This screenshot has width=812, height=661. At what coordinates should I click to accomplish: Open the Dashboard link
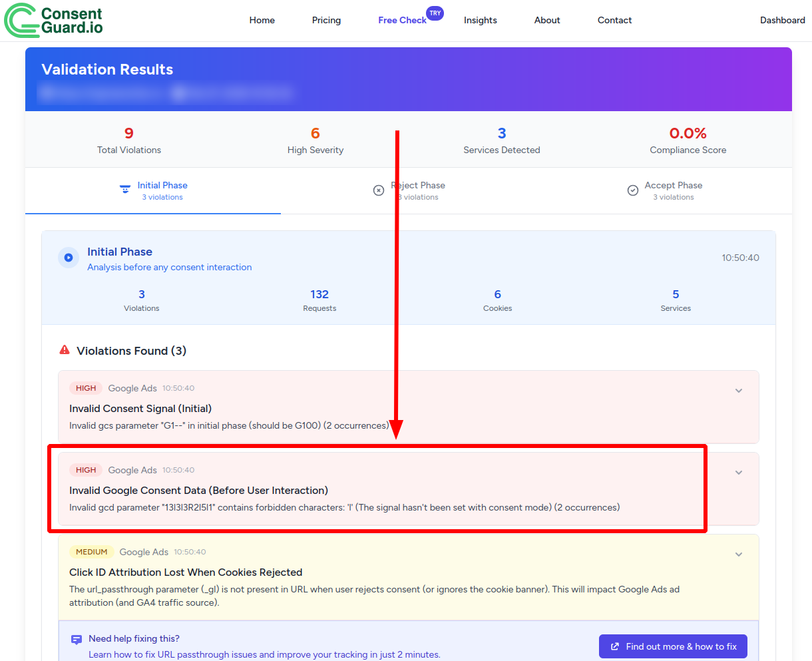tap(782, 21)
